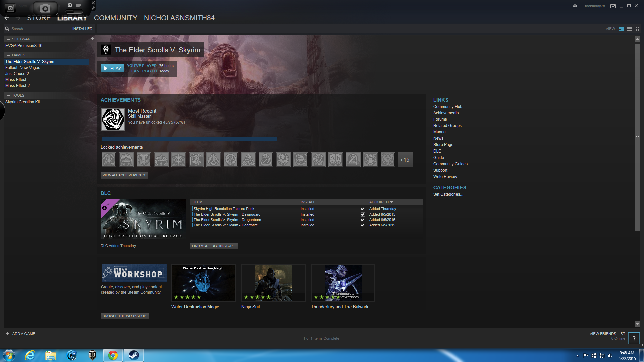Click the Skyrim game logo icon beside title
The height and width of the screenshot is (362, 644).
point(106,50)
